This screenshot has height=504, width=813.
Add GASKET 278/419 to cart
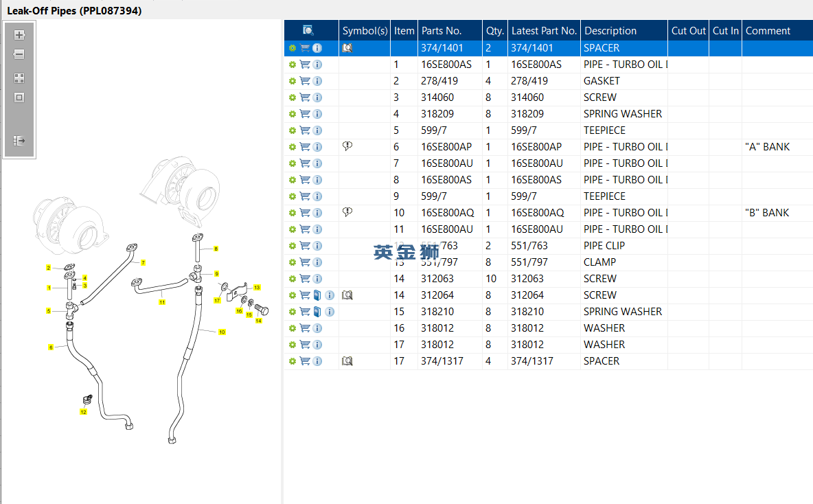point(305,81)
